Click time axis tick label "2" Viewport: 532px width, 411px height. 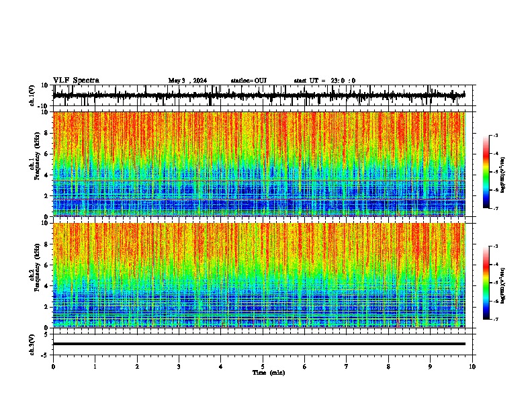[137, 367]
